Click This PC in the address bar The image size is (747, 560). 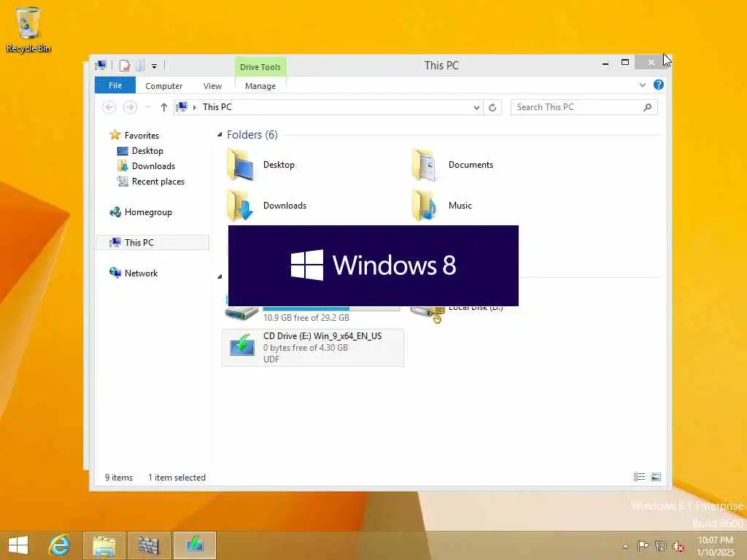pyautogui.click(x=217, y=107)
